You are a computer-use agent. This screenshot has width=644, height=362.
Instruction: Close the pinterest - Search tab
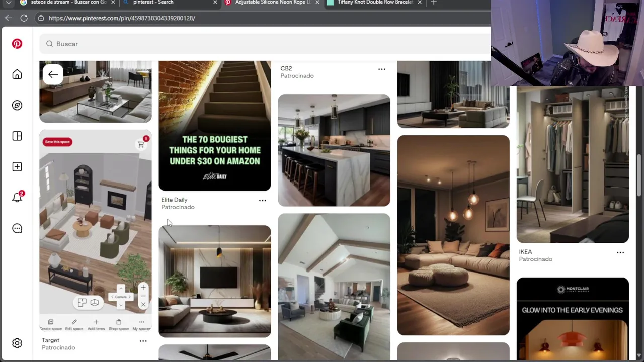[215, 3]
